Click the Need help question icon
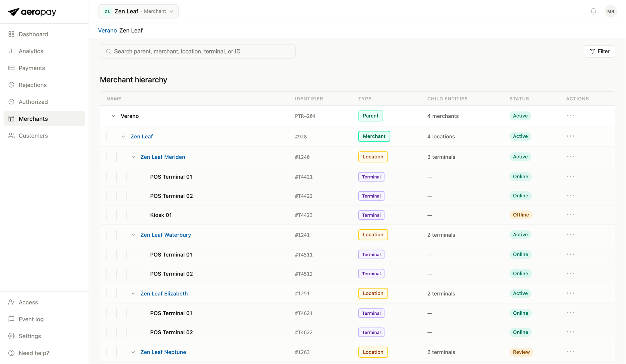 coord(11,353)
